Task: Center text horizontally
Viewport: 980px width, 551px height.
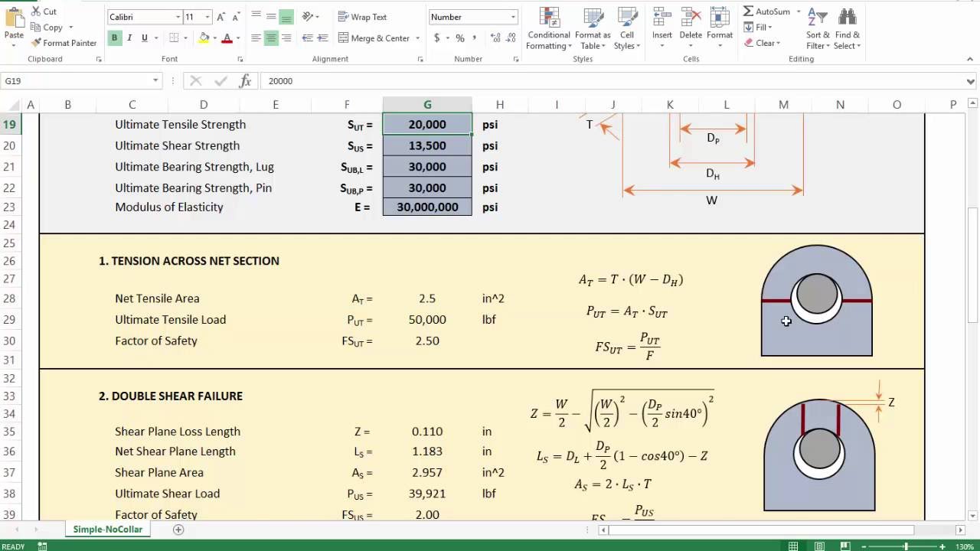Action: [271, 37]
